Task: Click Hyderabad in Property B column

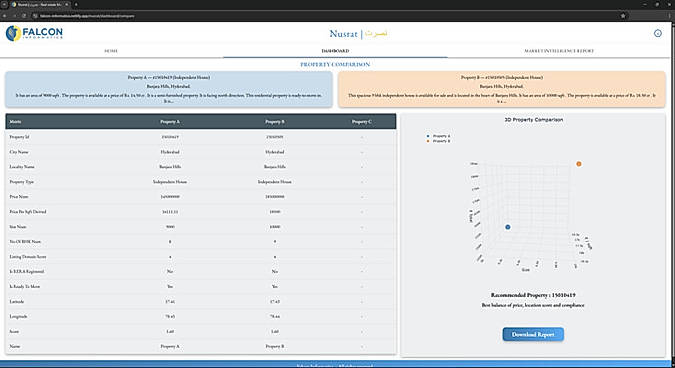Action: coord(275,152)
